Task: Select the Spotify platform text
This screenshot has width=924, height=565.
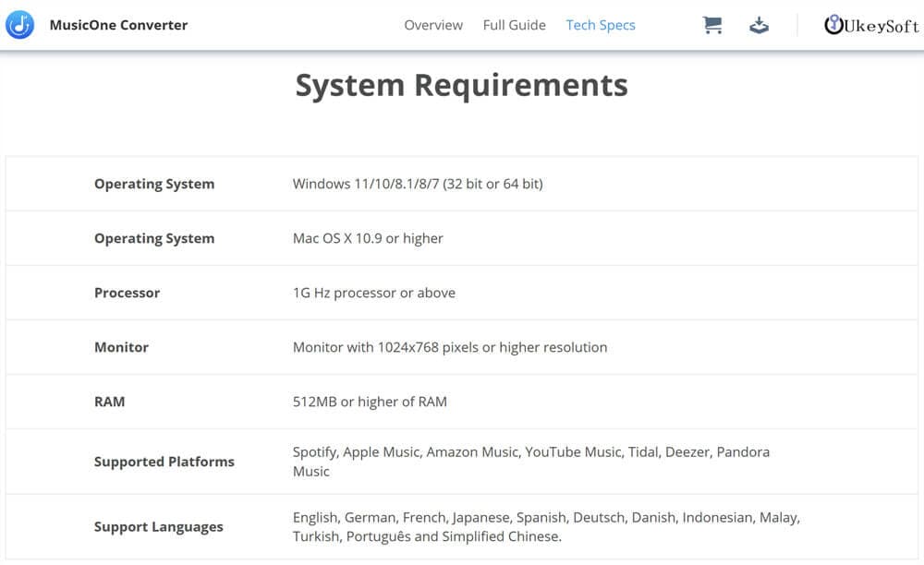Action: (x=316, y=451)
